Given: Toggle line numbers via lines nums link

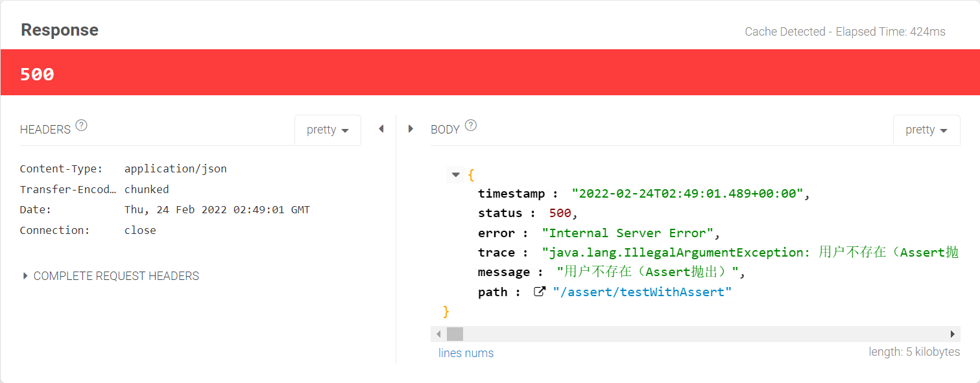Looking at the screenshot, I should click(x=466, y=353).
